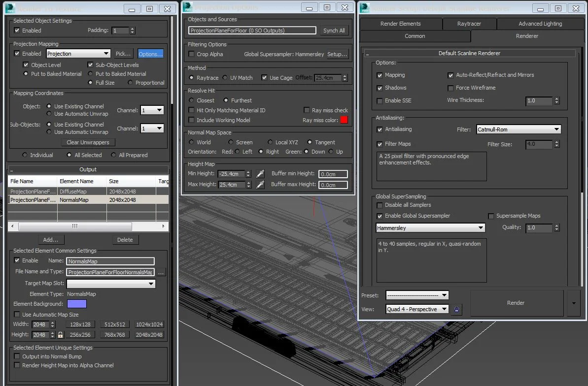Select Closest resolve hit option
The image size is (588, 386).
191,100
